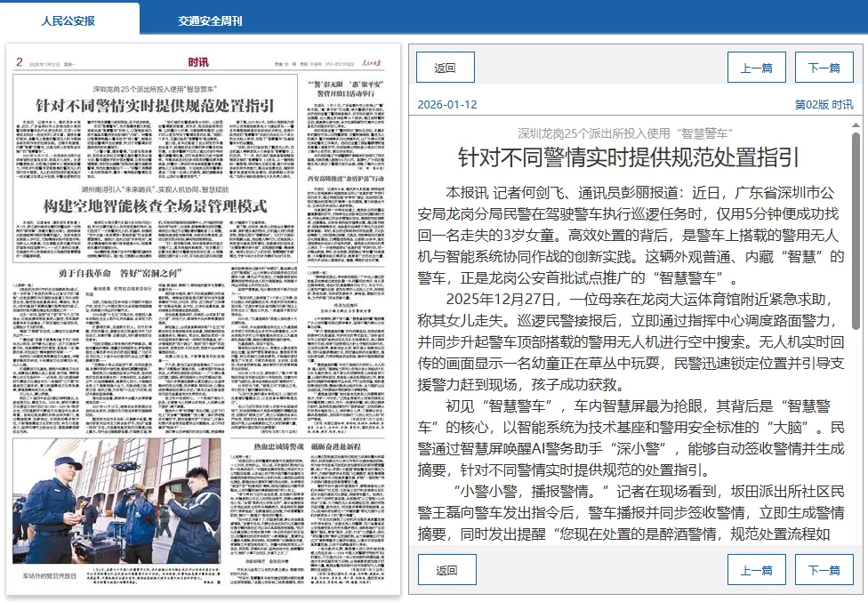The width and height of the screenshot is (868, 602).
Task: Click the bottom 返回 button
Action: click(445, 570)
